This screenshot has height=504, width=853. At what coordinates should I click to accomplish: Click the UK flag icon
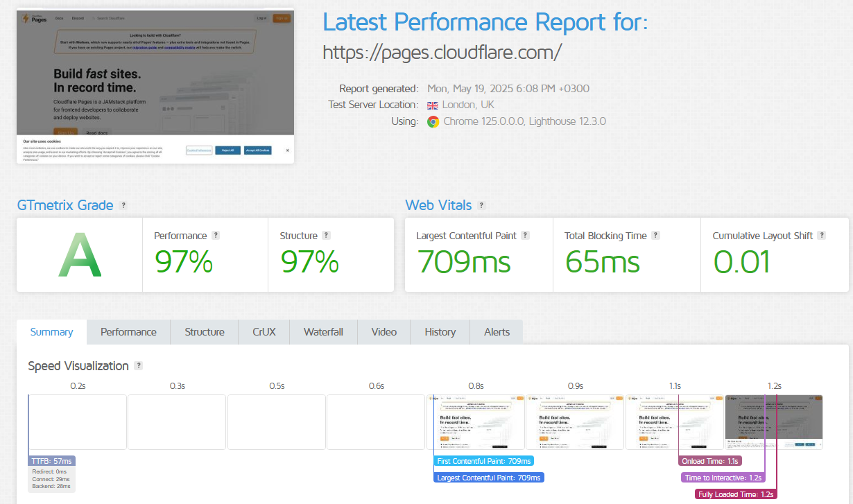[x=433, y=105]
